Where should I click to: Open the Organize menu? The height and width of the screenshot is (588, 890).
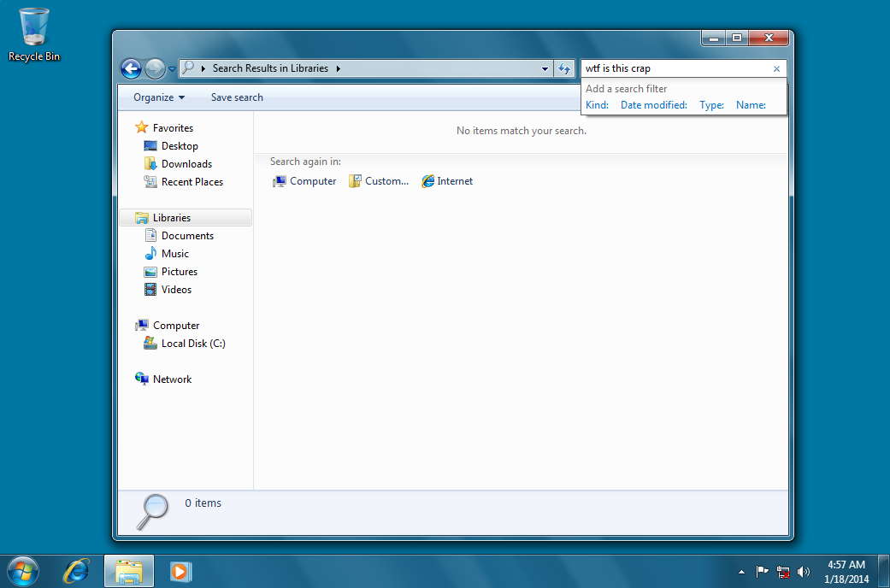(159, 97)
